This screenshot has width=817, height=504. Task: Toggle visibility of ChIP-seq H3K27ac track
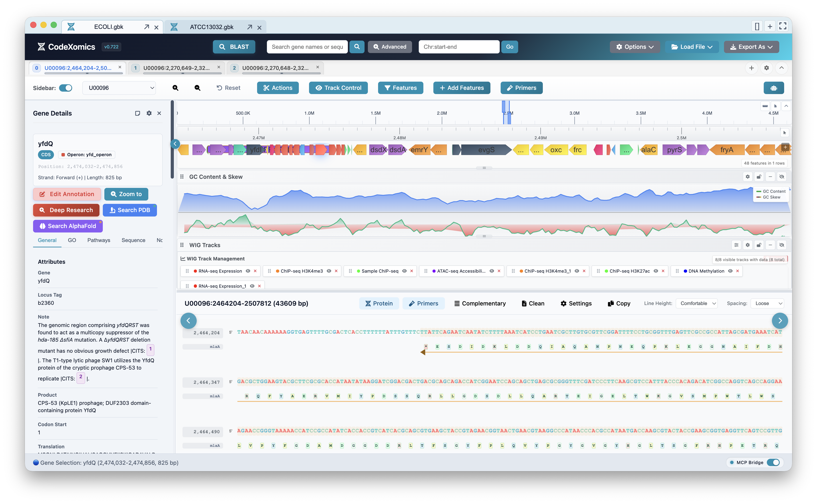(656, 271)
